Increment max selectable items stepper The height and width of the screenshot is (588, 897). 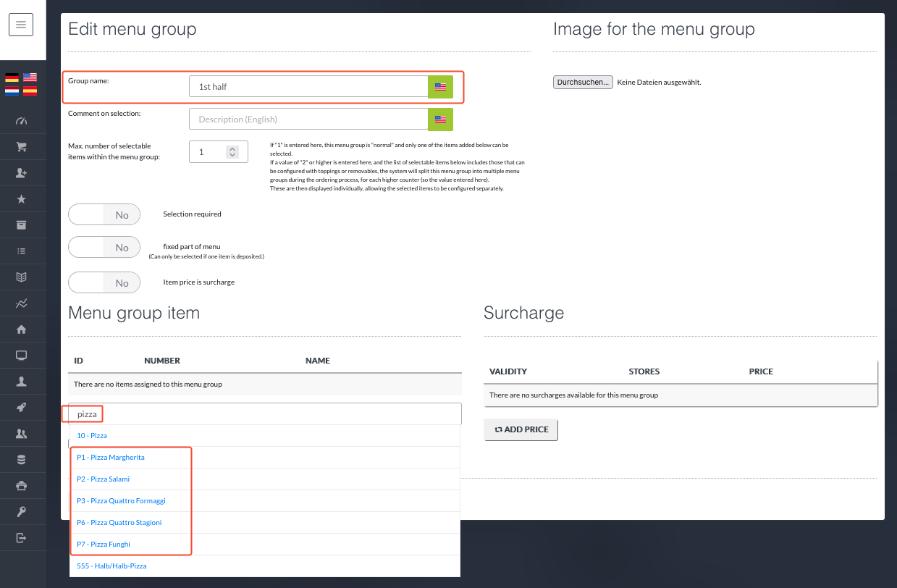[x=232, y=149]
